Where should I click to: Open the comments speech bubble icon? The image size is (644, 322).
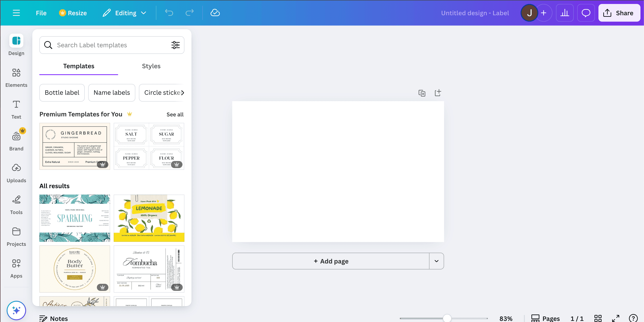[586, 13]
